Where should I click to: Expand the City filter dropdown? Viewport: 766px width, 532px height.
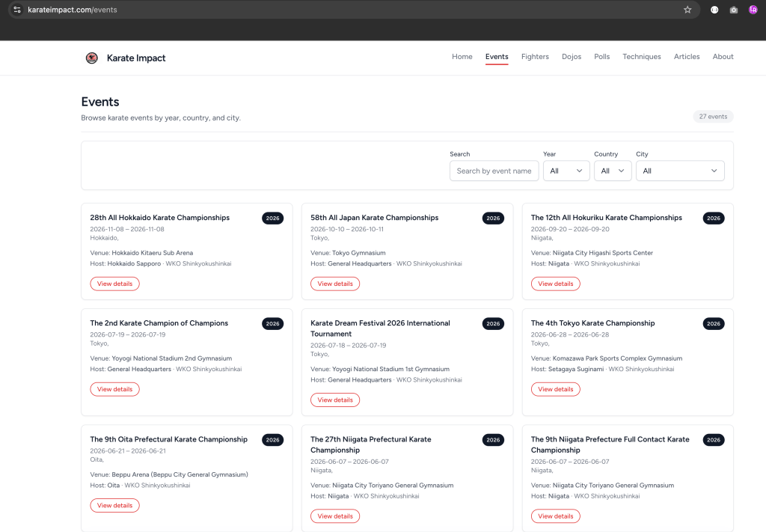[x=680, y=171]
